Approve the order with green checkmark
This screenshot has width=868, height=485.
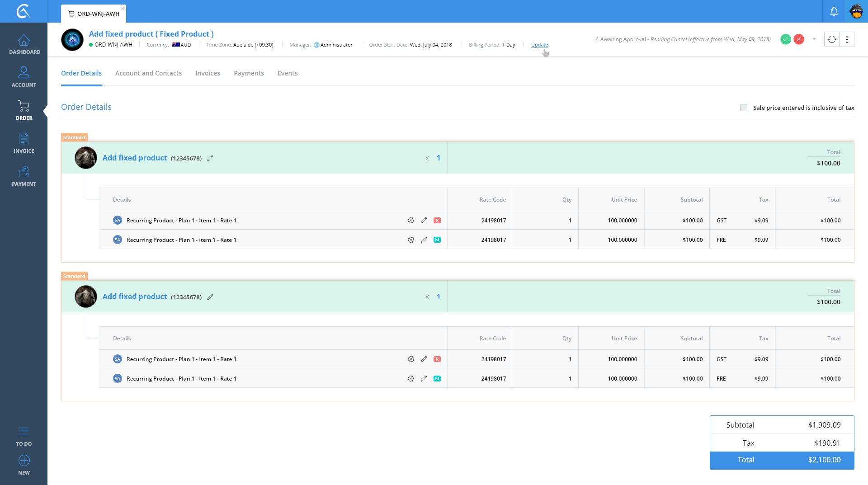(x=786, y=39)
